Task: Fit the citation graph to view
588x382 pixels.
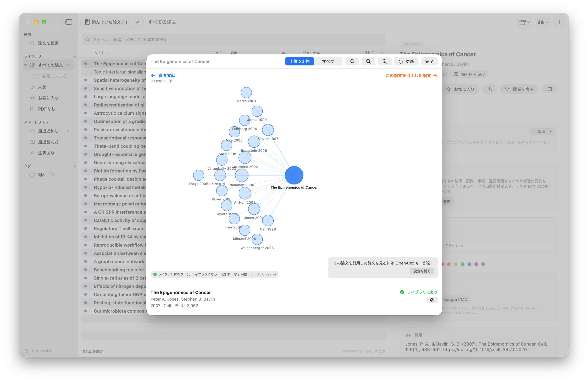Action: tap(385, 61)
